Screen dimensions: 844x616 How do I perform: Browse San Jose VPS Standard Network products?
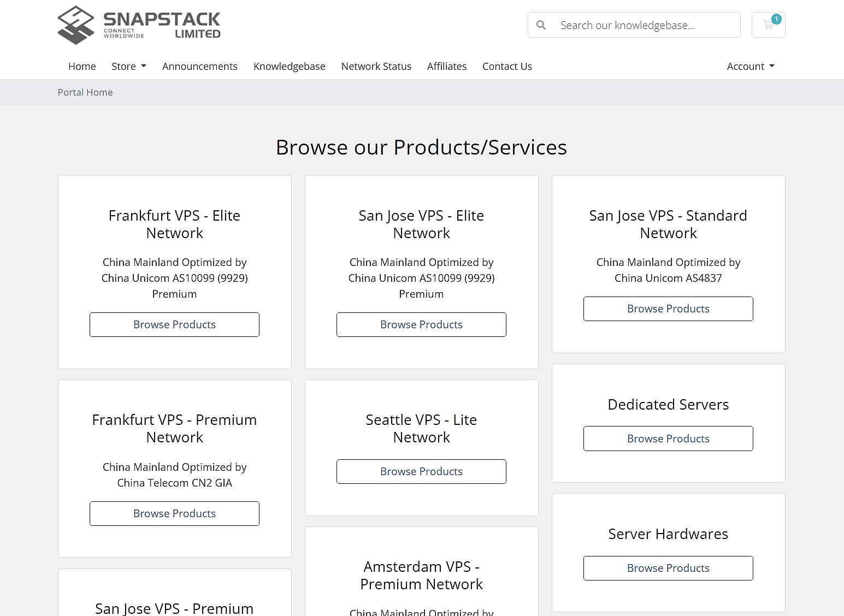pyautogui.click(x=668, y=309)
